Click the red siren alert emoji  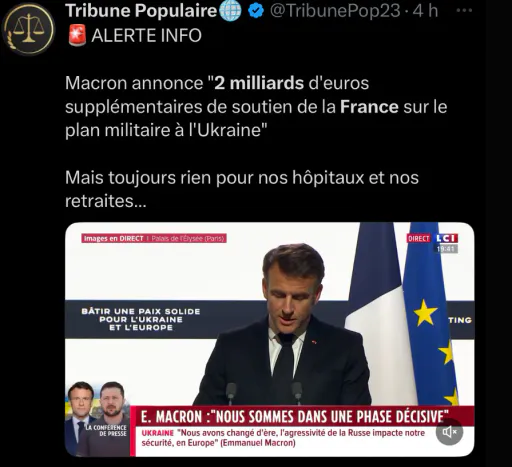(77, 35)
